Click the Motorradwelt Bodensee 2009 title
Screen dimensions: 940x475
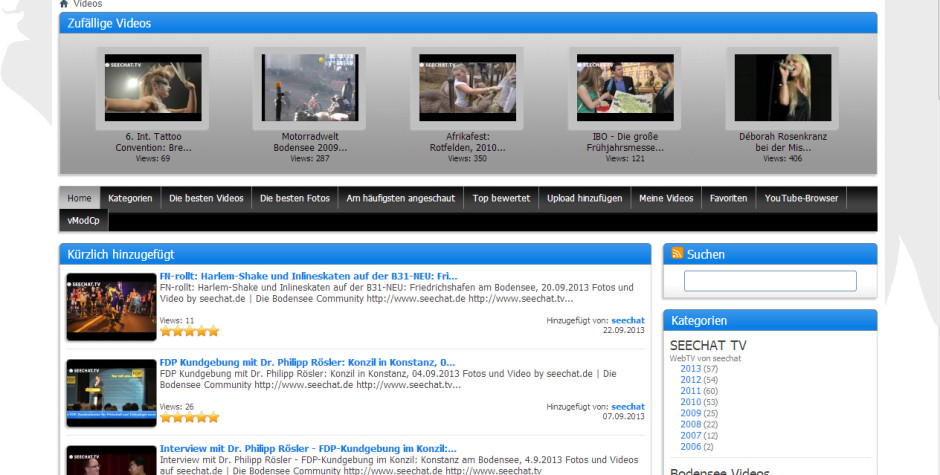(x=310, y=142)
